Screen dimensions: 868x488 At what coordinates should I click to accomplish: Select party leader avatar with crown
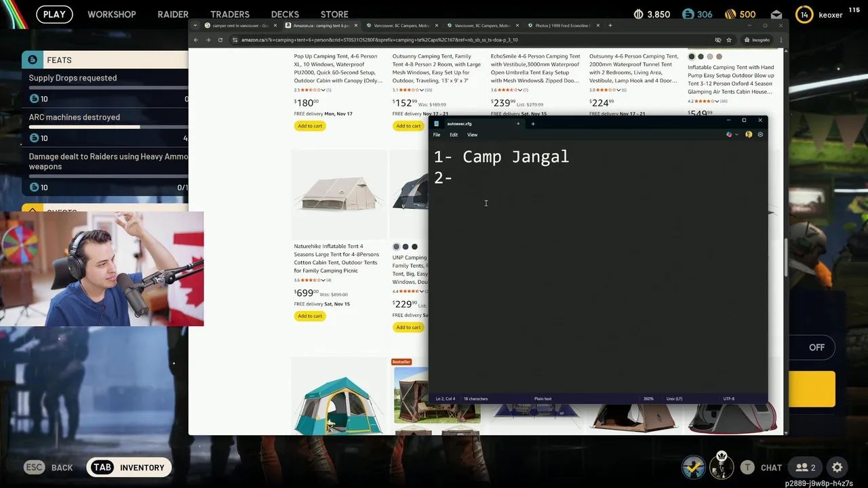click(x=722, y=466)
